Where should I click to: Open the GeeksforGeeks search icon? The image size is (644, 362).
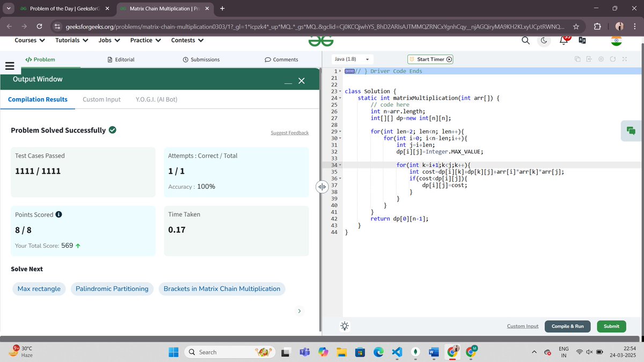(x=526, y=40)
